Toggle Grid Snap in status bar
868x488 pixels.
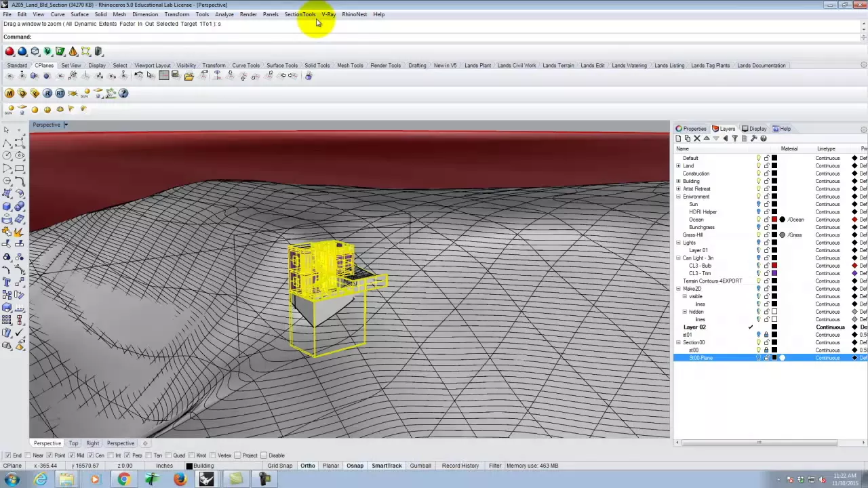tap(279, 466)
